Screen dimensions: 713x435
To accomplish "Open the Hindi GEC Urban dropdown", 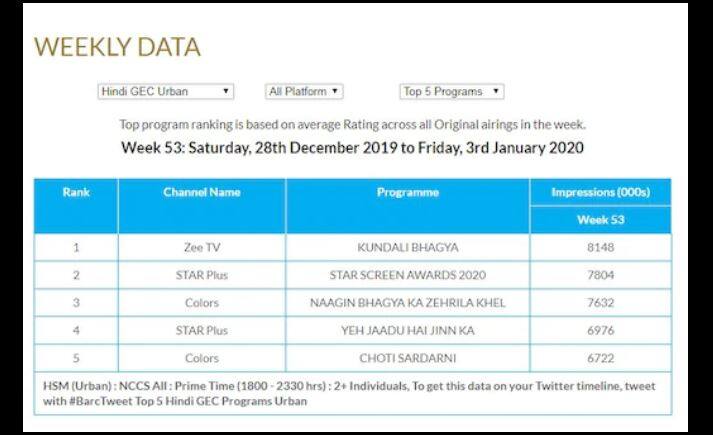I will click(166, 91).
